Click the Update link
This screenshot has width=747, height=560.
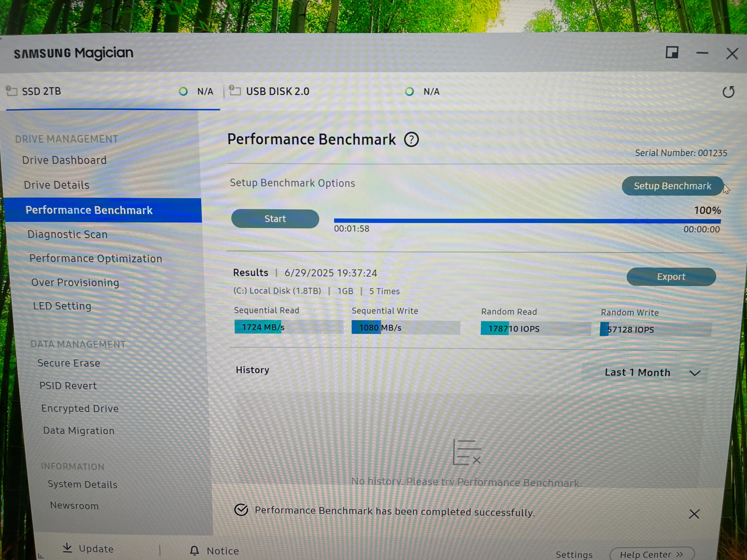pyautogui.click(x=96, y=549)
